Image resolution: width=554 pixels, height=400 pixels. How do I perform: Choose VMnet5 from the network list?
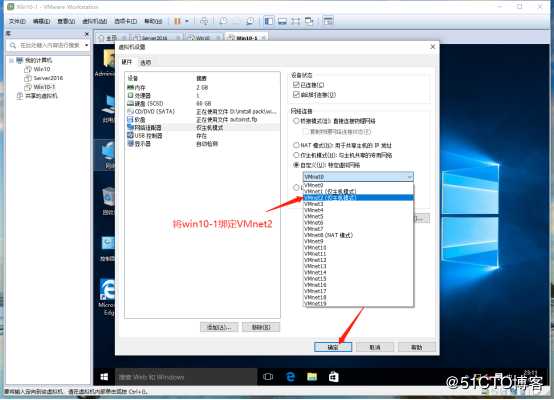tap(358, 216)
